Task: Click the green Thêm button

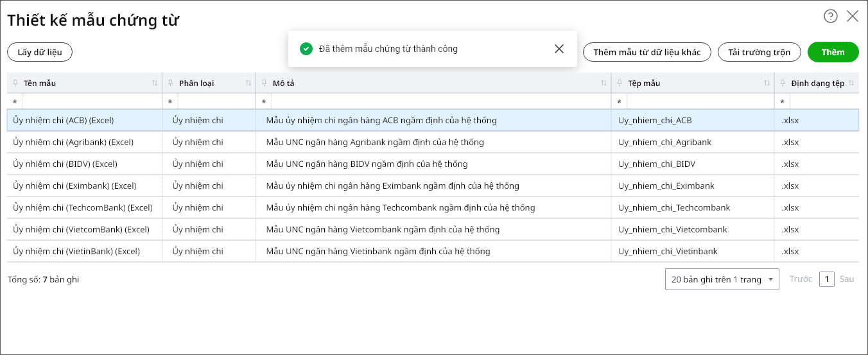Action: pyautogui.click(x=833, y=52)
